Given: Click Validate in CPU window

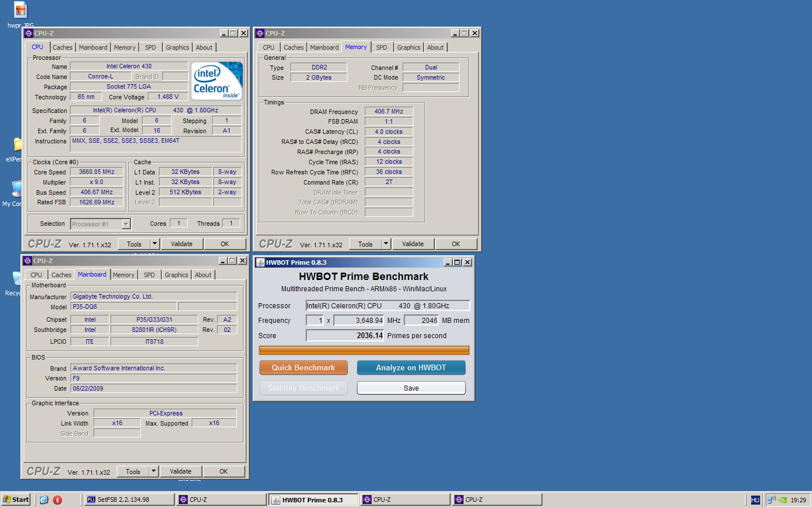Looking at the screenshot, I should click(182, 244).
